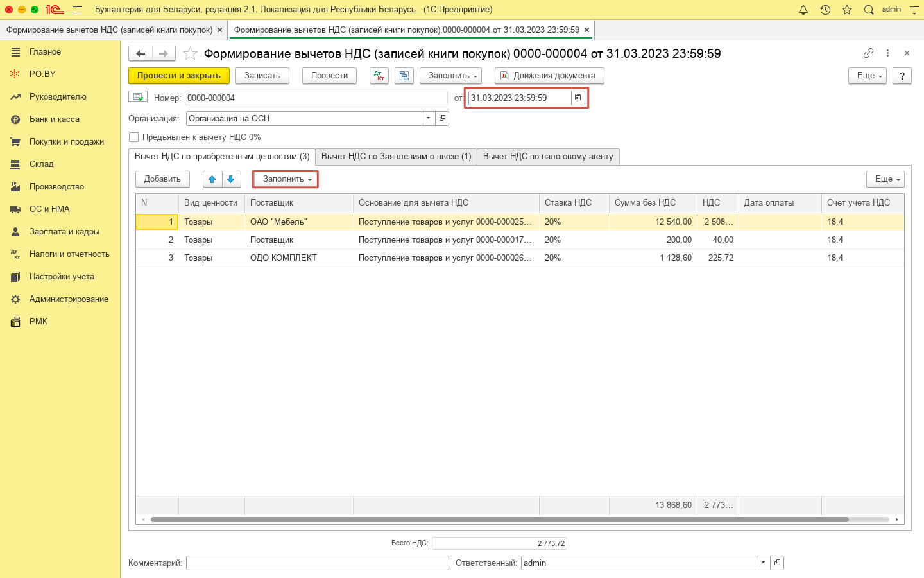The width and height of the screenshot is (924, 578).
Task: Open 'Банк и касса' section in sidebar
Action: 55,119
